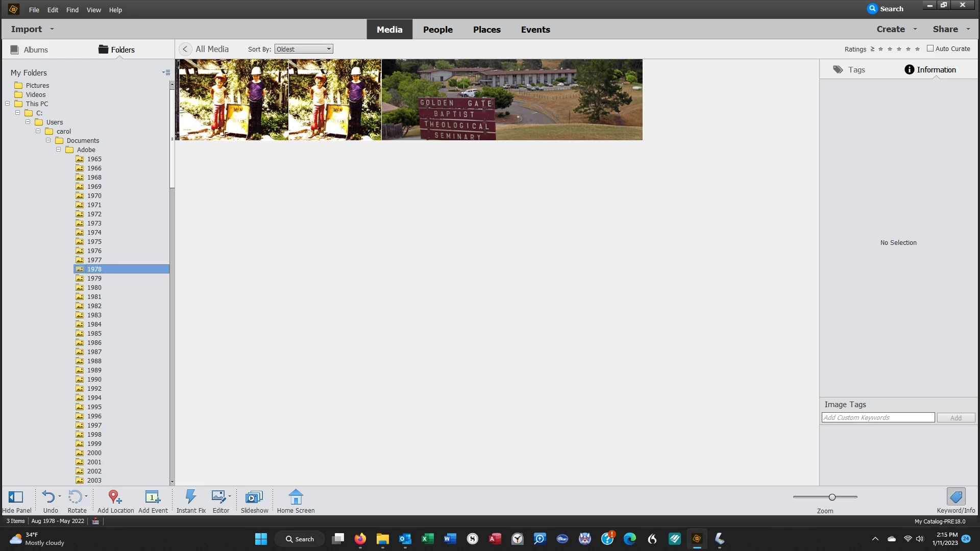980x551 pixels.
Task: Apply Instant Fix lightning icon
Action: coord(190,497)
